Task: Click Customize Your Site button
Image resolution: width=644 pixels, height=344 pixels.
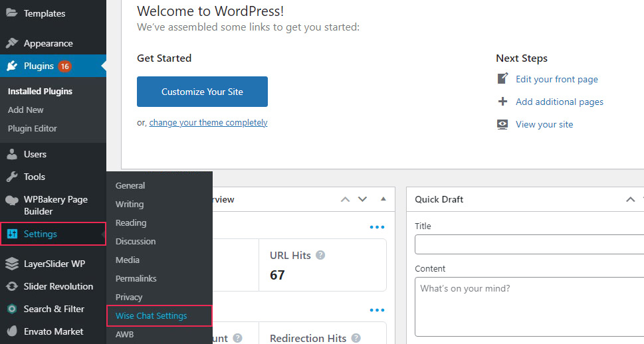Action: (x=202, y=92)
